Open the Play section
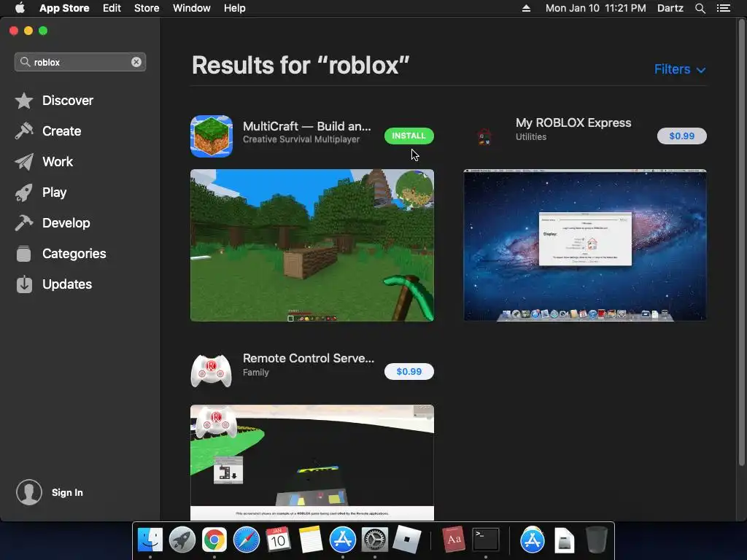The width and height of the screenshot is (747, 560). (41, 192)
